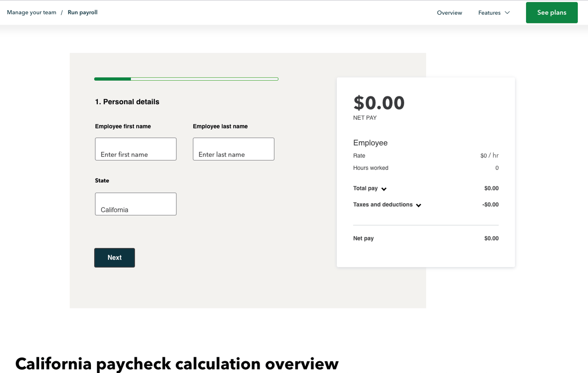Collapse the Taxes and deductions section
This screenshot has width=588, height=373.
(418, 205)
